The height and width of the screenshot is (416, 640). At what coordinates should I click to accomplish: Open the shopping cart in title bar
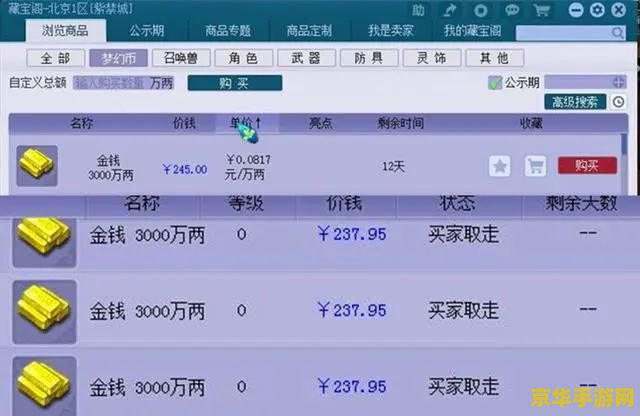[542, 10]
